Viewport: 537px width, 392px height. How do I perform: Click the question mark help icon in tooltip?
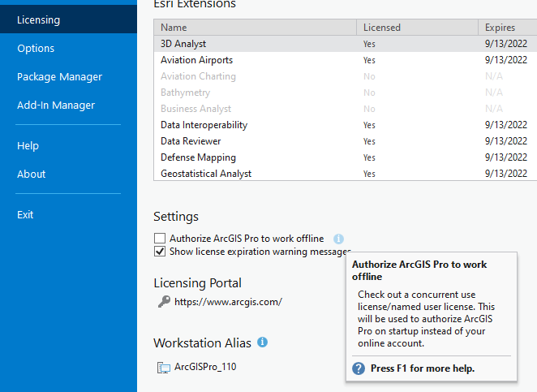pyautogui.click(x=359, y=368)
